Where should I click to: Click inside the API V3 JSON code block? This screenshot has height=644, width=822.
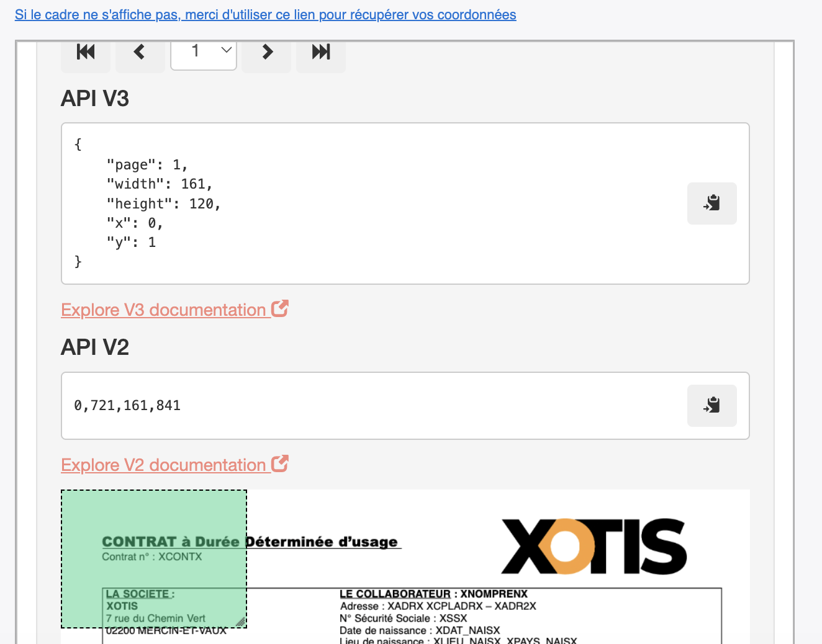point(373,203)
